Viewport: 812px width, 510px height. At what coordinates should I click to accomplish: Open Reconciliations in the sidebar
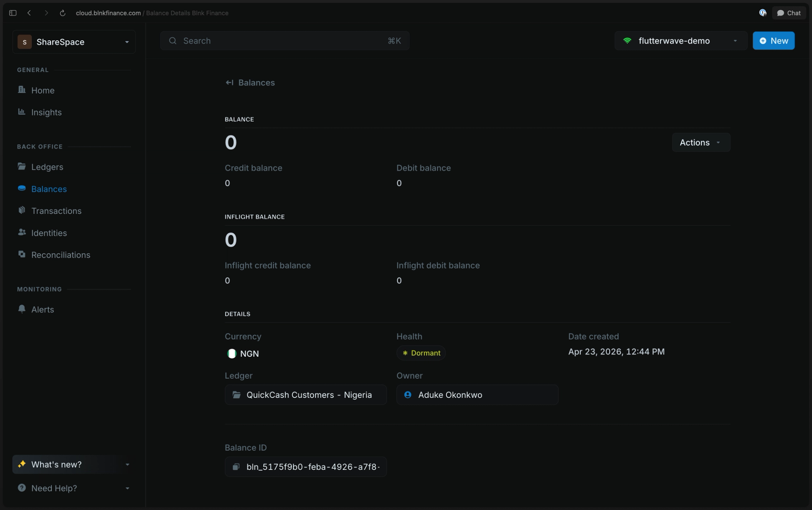[x=61, y=255]
